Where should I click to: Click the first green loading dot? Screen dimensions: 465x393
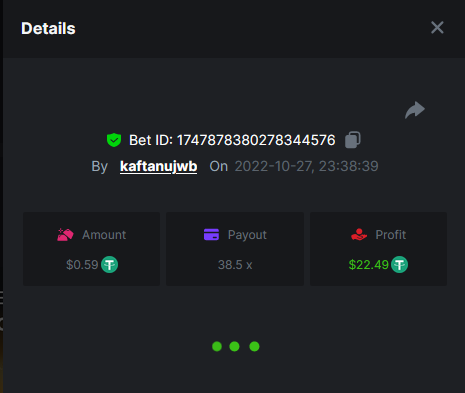click(x=217, y=346)
